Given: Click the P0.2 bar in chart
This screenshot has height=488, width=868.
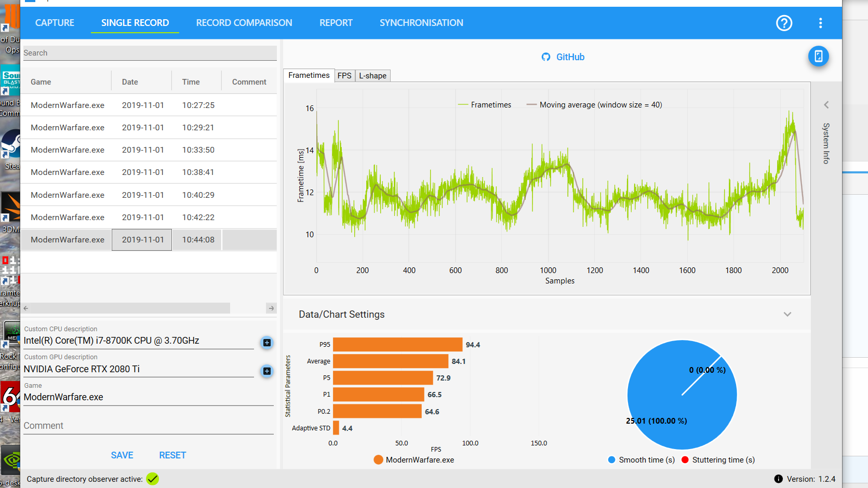Looking at the screenshot, I should [377, 411].
